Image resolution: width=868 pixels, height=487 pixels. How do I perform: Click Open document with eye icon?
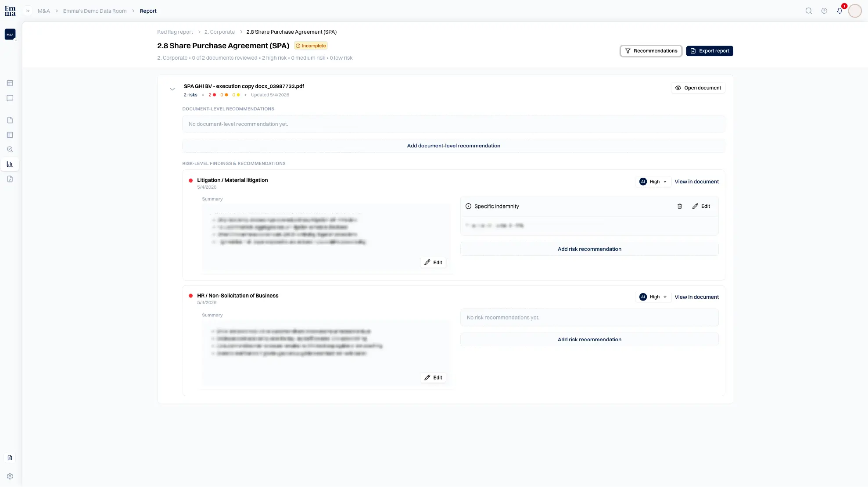pyautogui.click(x=698, y=88)
